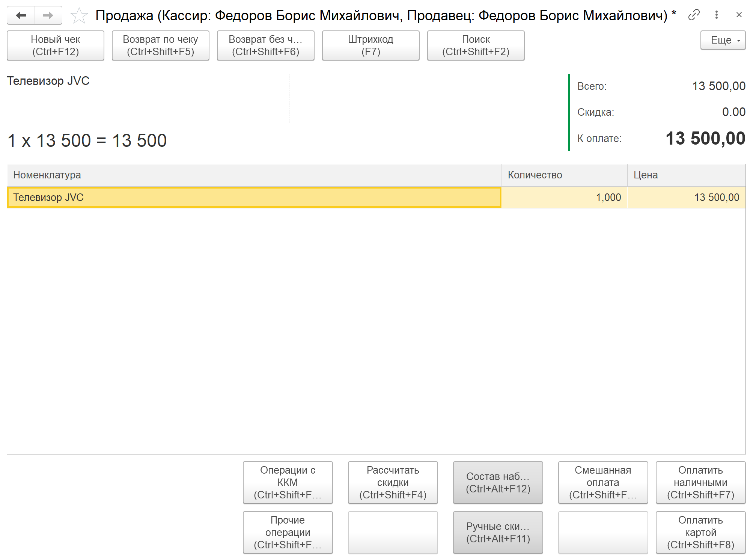Expand the Еще dropdown menu

[x=723, y=40]
